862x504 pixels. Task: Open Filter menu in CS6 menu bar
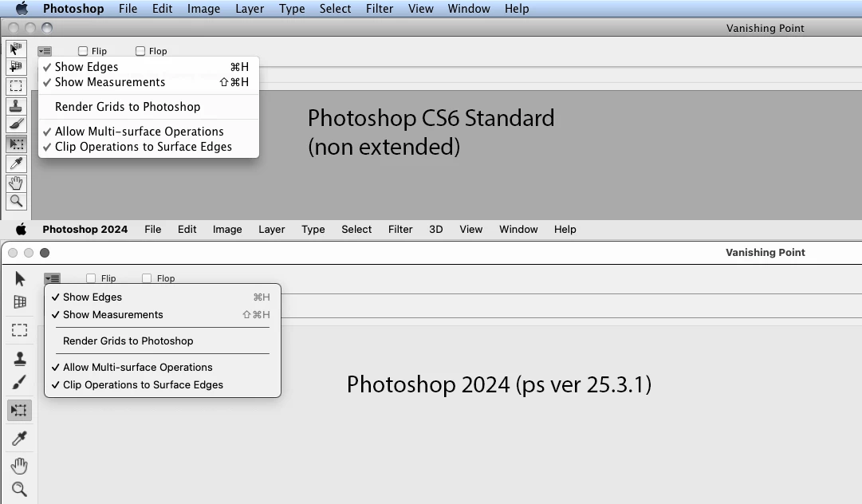tap(380, 9)
